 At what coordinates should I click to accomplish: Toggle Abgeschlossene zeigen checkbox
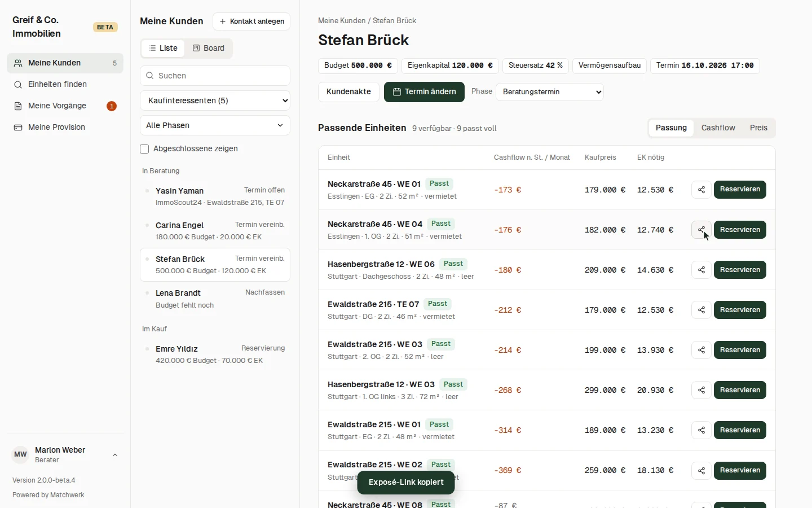pyautogui.click(x=144, y=149)
